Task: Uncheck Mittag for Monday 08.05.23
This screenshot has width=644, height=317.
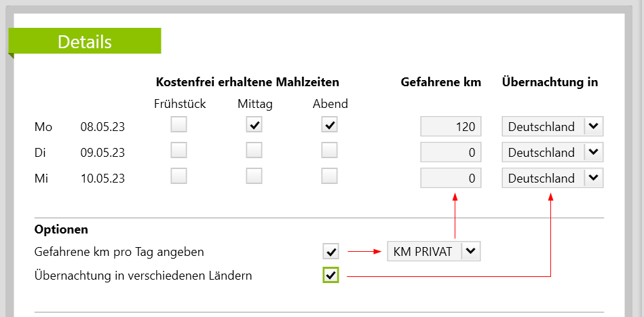Action: pyautogui.click(x=254, y=125)
